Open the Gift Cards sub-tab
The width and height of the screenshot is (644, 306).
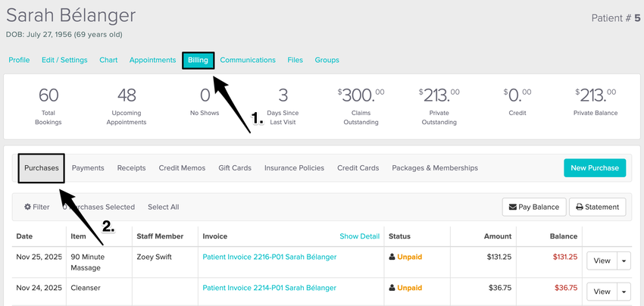click(x=235, y=168)
